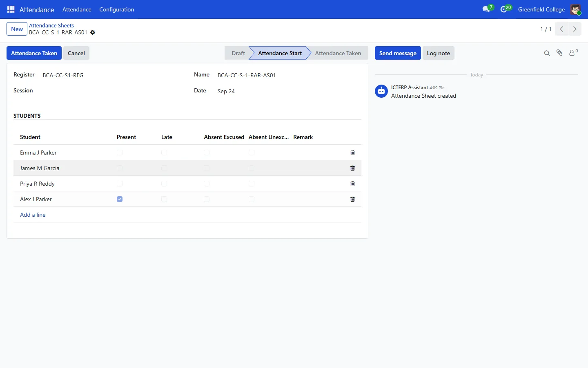Open the conversations messages icon
Viewport: 588px width, 368px height.
486,9
